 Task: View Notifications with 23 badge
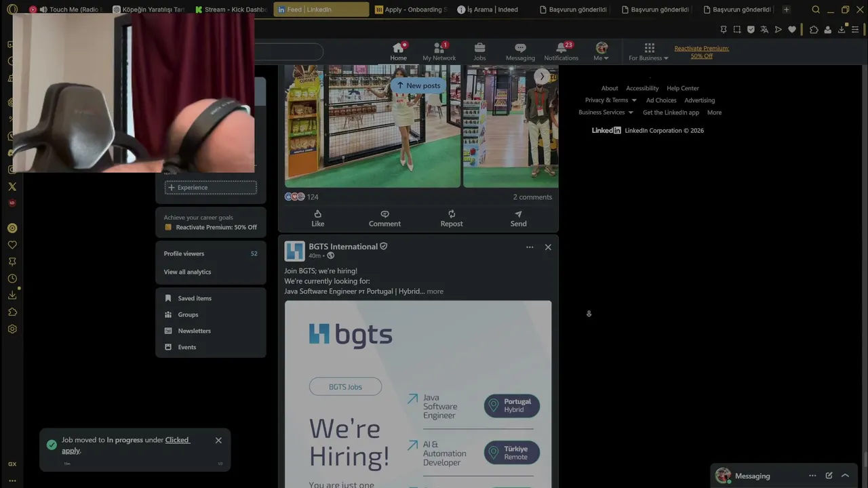(561, 52)
